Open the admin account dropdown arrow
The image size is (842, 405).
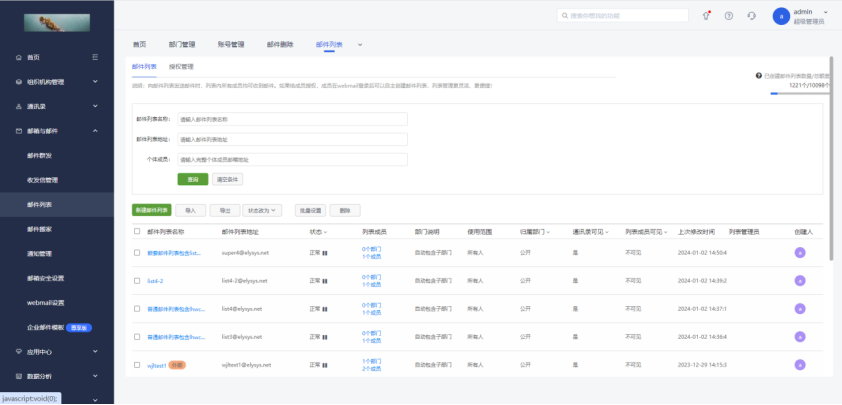826,11
